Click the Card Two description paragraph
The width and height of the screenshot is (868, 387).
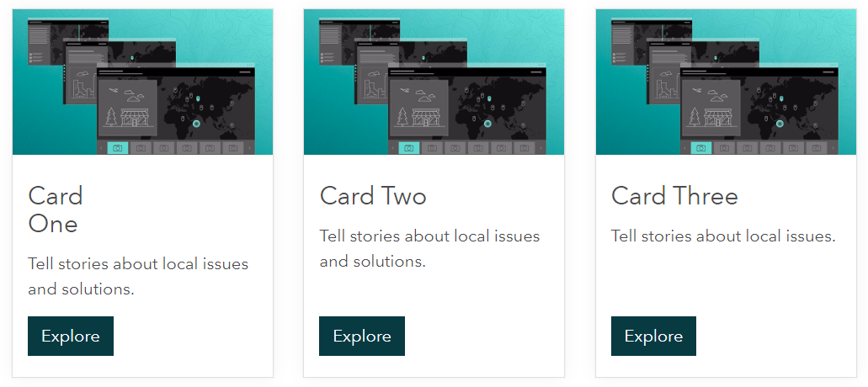[x=429, y=249]
